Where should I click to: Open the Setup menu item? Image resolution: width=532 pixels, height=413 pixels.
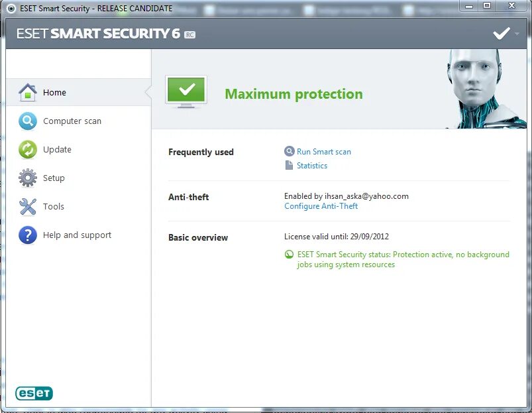[54, 178]
